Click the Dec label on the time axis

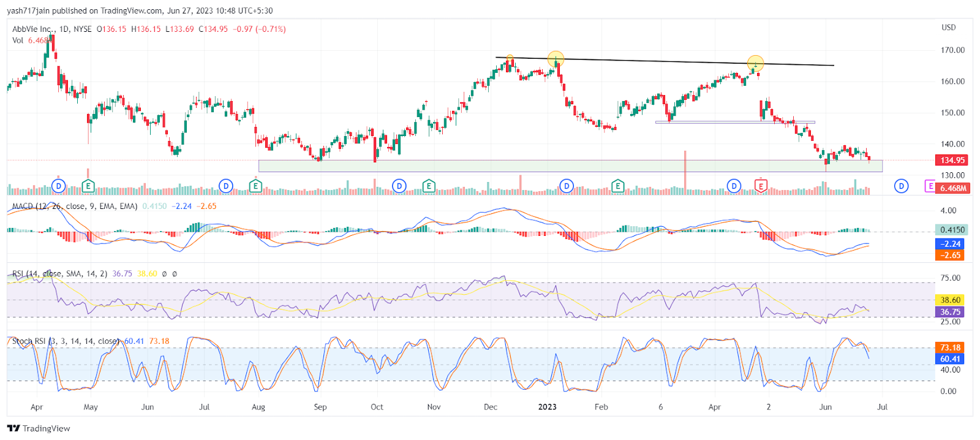[491, 407]
